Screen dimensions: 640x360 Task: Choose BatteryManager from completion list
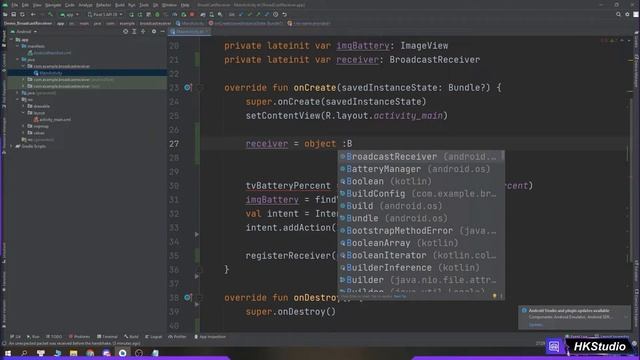pos(421,169)
